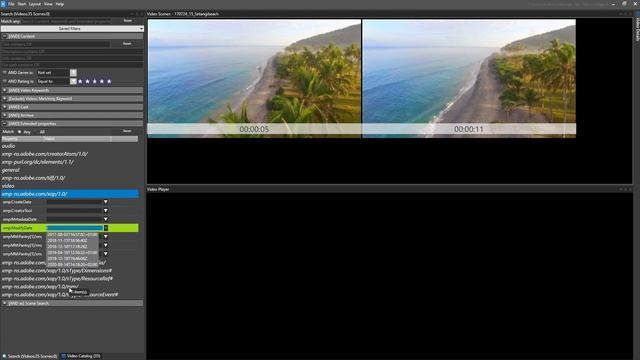Click the Value column header
The image size is (640, 360).
(x=77, y=139)
